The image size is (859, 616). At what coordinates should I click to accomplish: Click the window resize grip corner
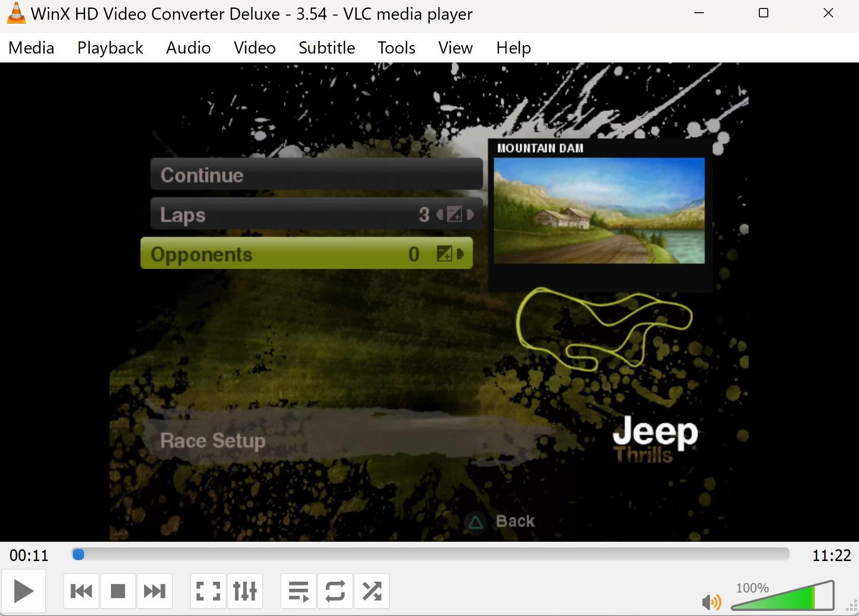click(x=851, y=607)
